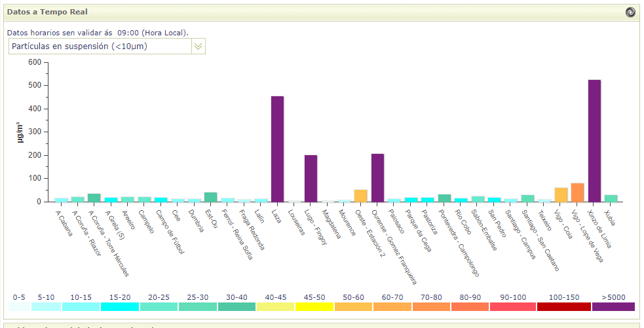Click the >5000 purple legend swatch
The image size is (644, 328).
(x=613, y=306)
